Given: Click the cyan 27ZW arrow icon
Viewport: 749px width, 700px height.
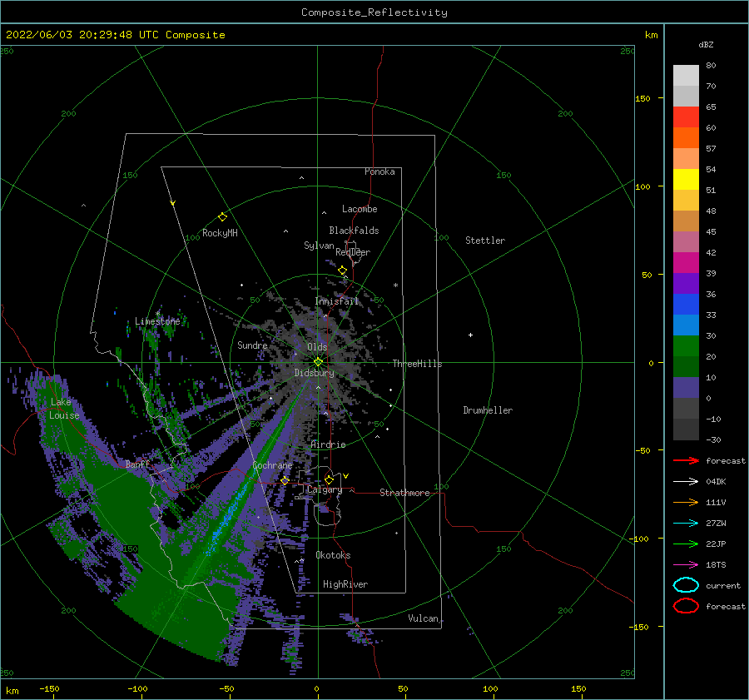Looking at the screenshot, I should coord(686,524).
